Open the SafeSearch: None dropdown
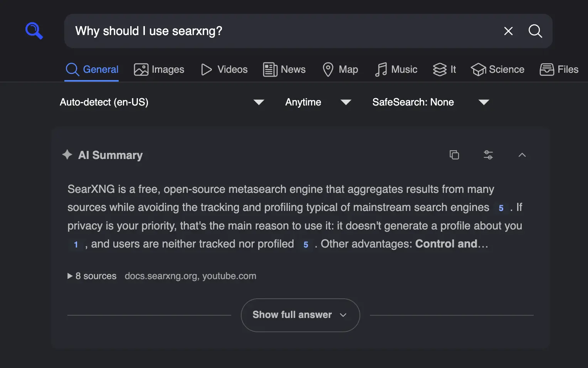 click(430, 102)
